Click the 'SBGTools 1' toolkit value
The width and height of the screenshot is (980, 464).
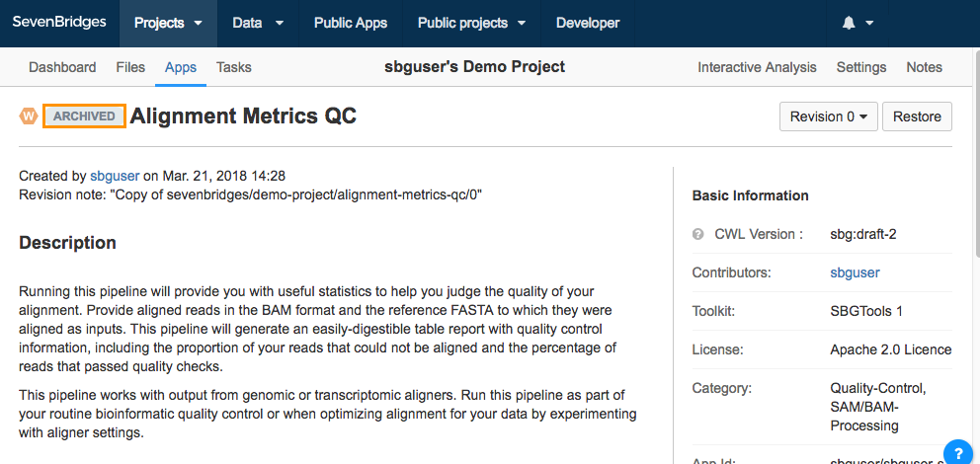(x=866, y=311)
